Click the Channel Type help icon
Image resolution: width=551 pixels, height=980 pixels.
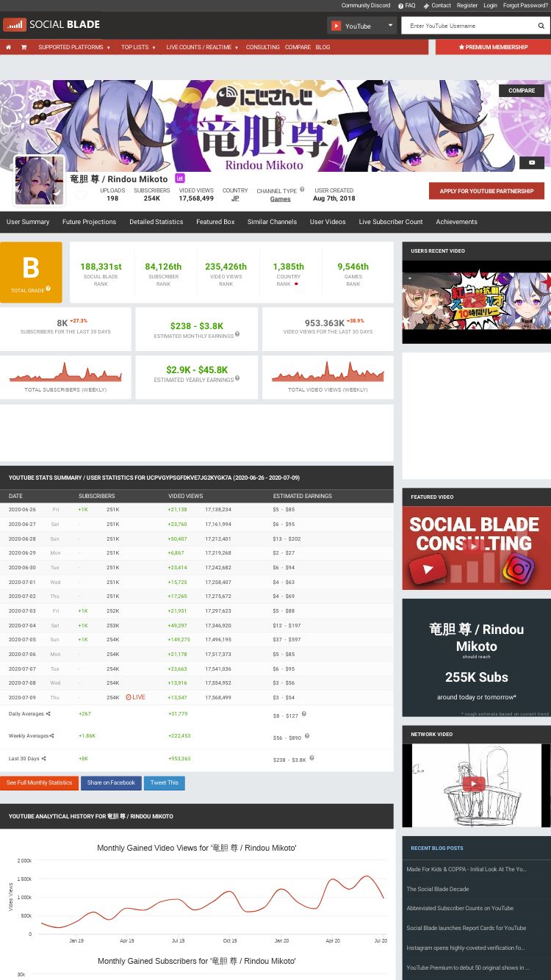click(x=302, y=190)
